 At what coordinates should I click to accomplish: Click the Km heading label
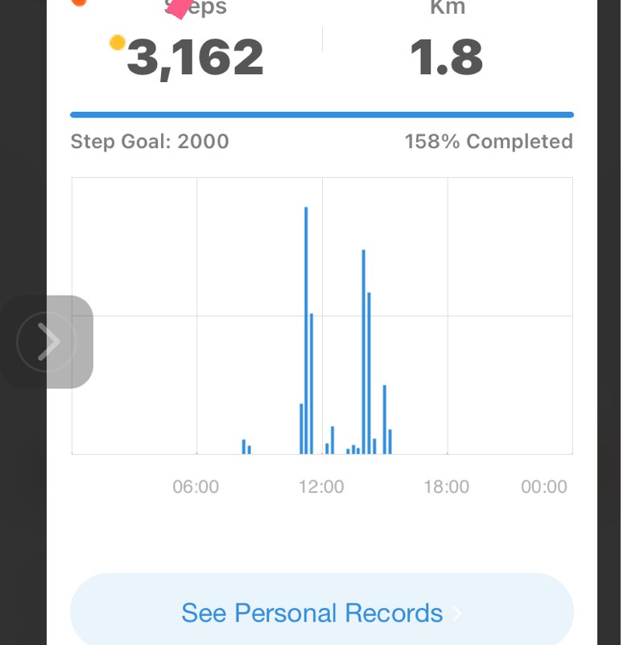pyautogui.click(x=447, y=8)
